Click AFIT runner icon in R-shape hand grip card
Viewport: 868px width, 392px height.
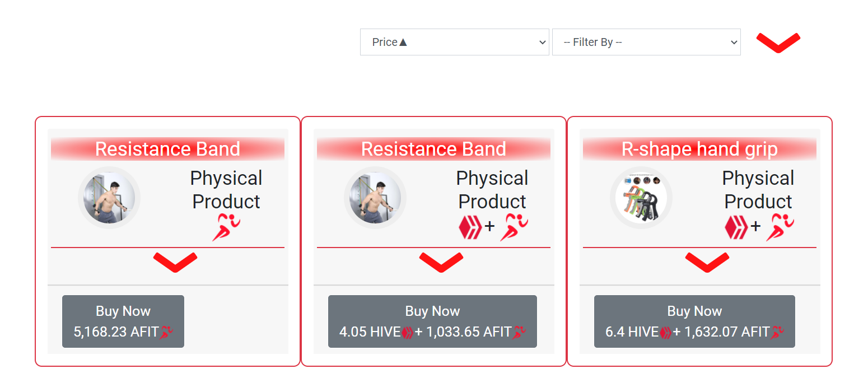[780, 227]
